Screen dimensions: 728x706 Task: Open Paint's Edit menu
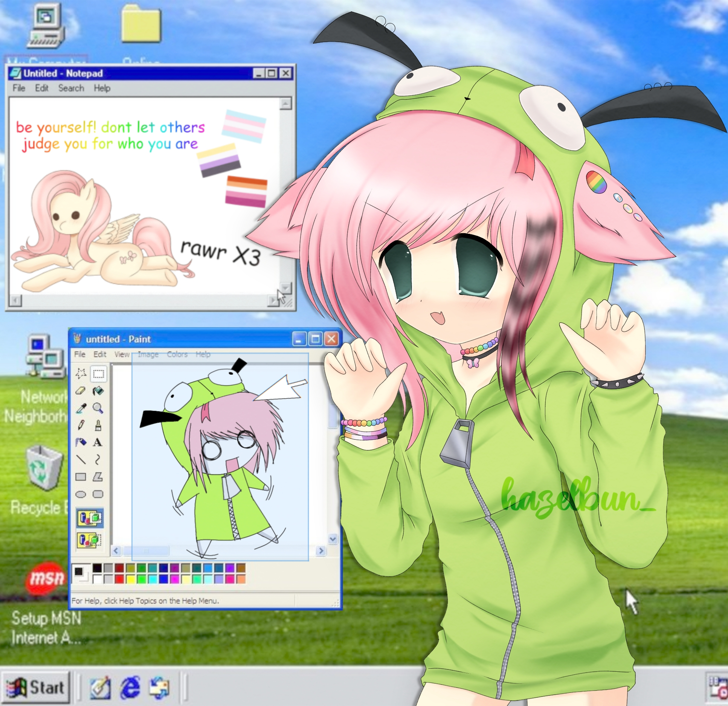click(100, 354)
